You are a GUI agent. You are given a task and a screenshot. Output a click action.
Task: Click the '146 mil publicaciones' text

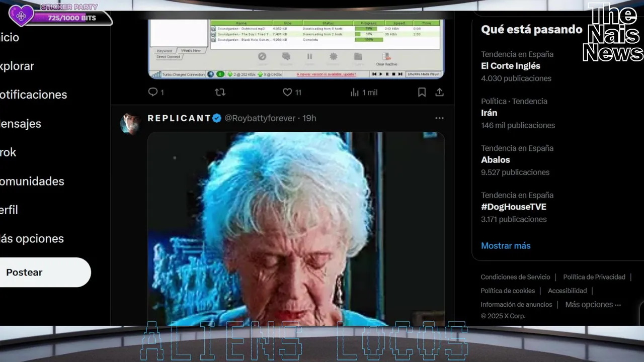point(518,125)
